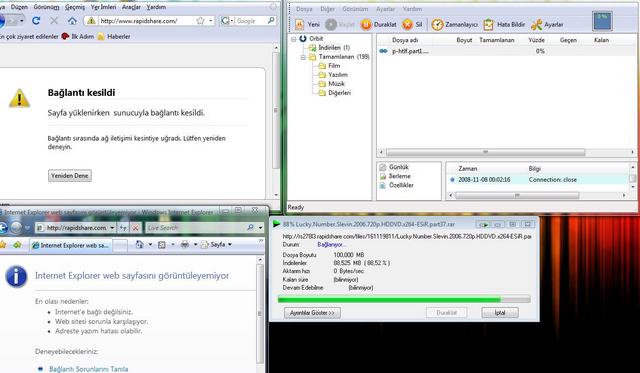Image resolution: width=640 pixels, height=373 pixels.
Task: Click Firefox search magnifier icon
Action: 271,20
